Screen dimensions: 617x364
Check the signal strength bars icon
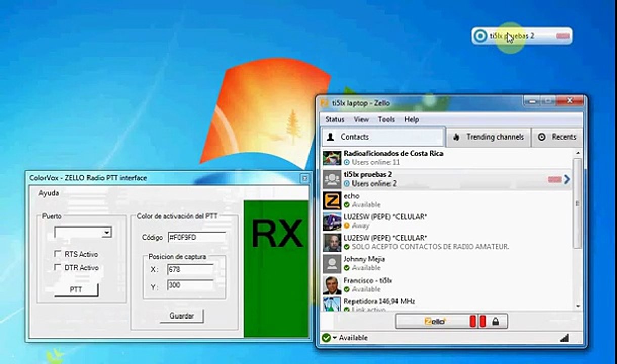pos(564,338)
